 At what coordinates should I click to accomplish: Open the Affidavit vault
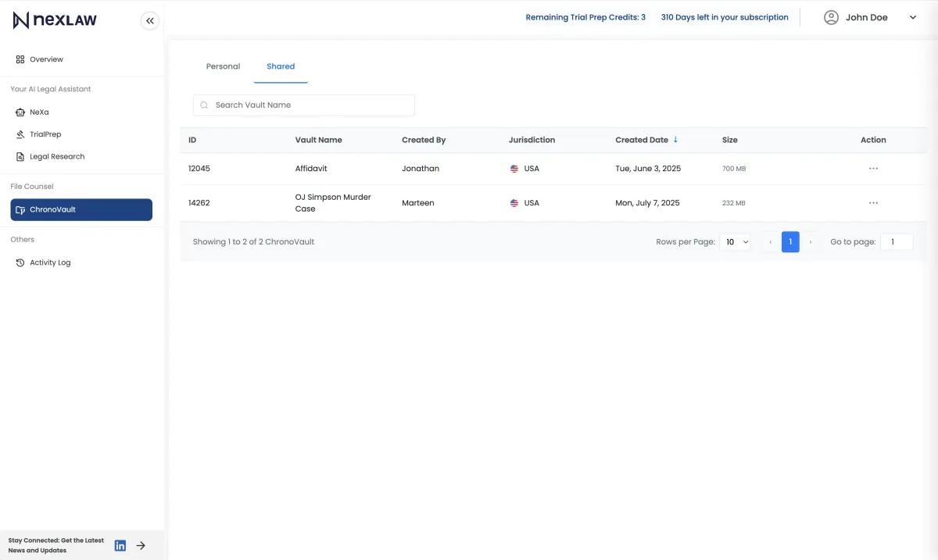[311, 169]
